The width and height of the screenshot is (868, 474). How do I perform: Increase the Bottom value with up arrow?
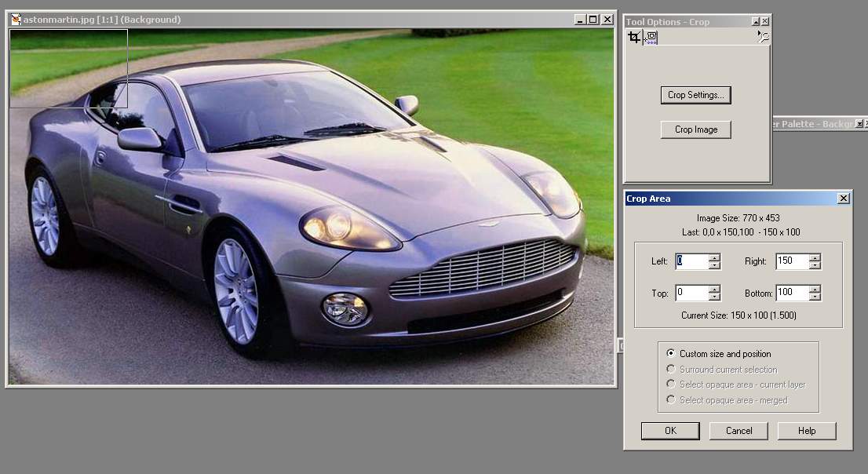pyautogui.click(x=815, y=289)
